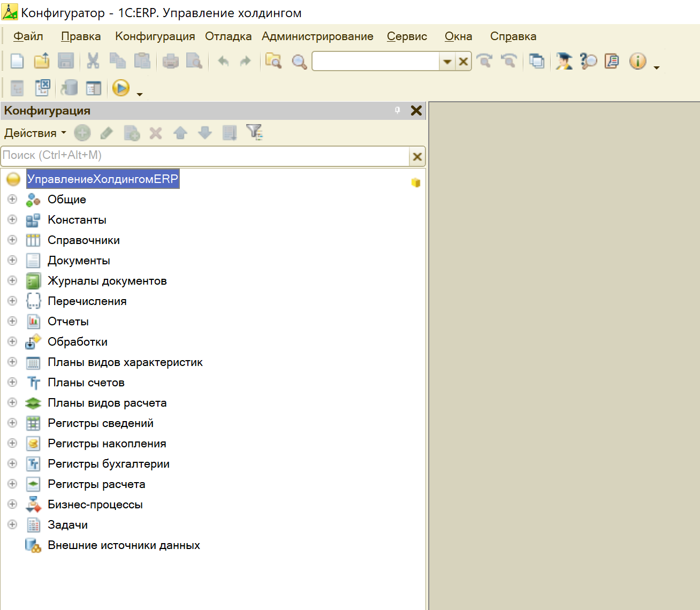This screenshot has height=610, width=700.
Task: Clear the configuration tree search box
Action: point(417,157)
